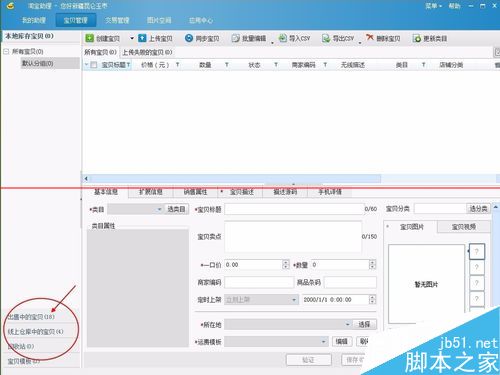Screen dimensions: 500x375
Task: Open 线上仓库中的宝贝 (4) in sidebar
Action: pyautogui.click(x=36, y=332)
